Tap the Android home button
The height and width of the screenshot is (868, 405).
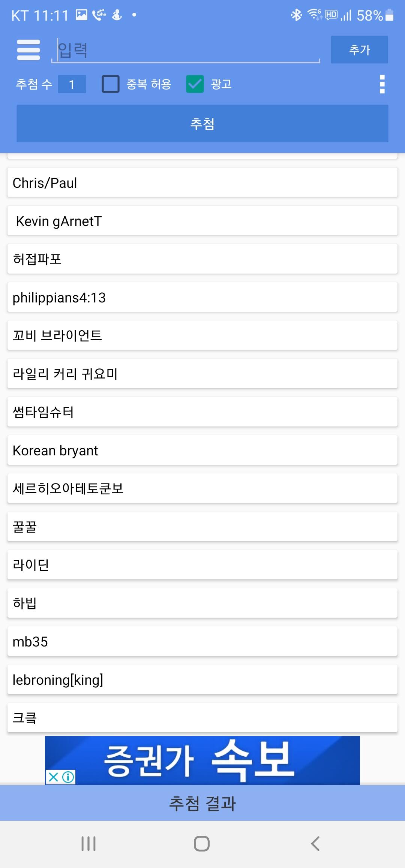[202, 844]
